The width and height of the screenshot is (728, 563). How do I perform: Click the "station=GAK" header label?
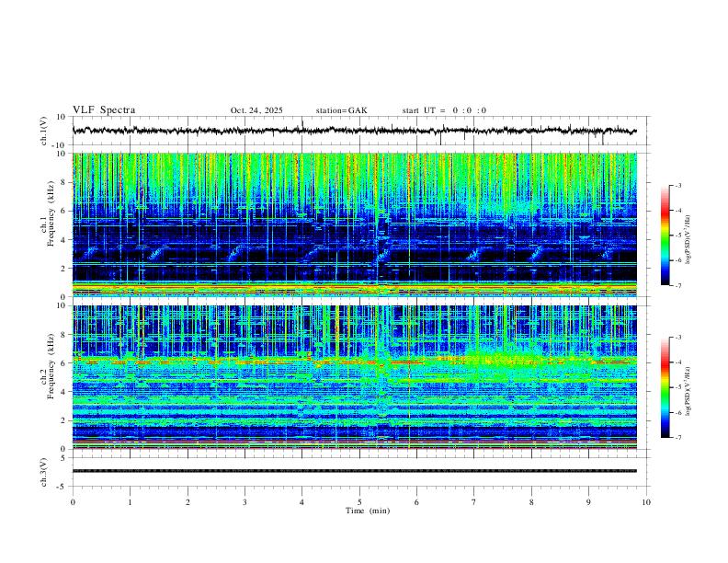coord(341,110)
